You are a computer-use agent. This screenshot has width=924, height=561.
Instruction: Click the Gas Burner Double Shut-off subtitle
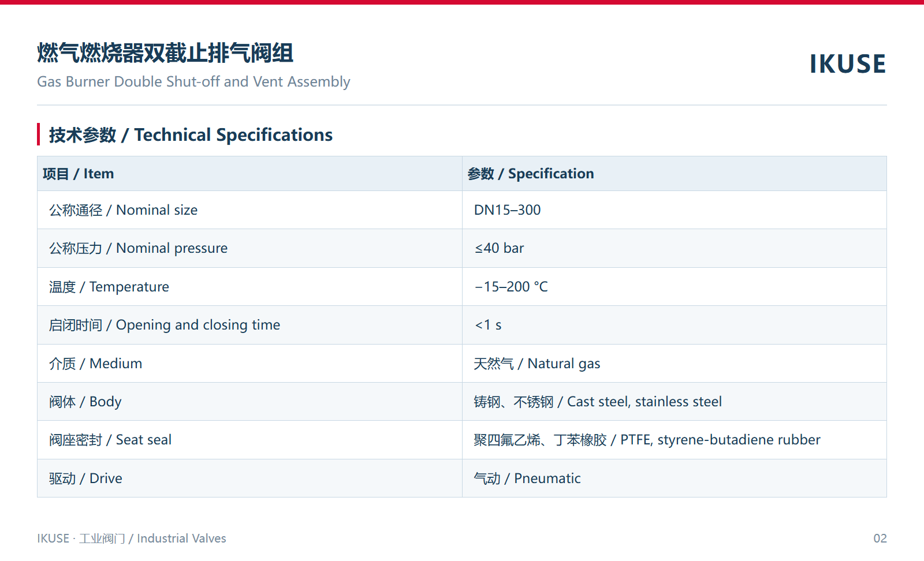(193, 82)
